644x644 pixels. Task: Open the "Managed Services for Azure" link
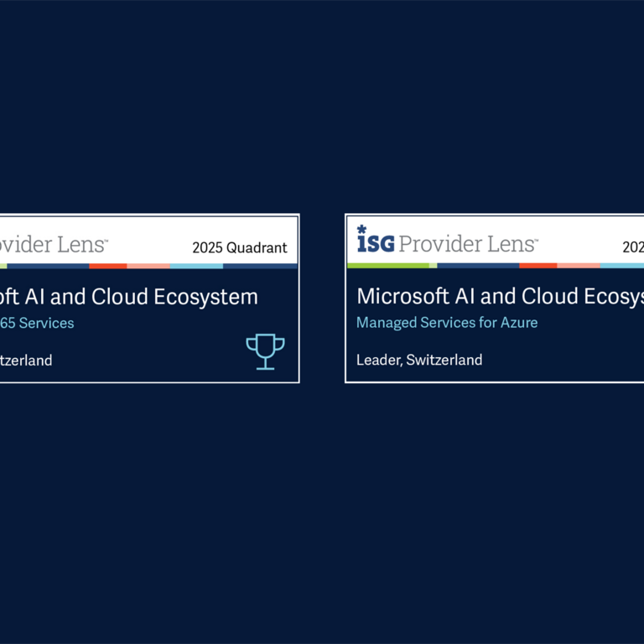(x=447, y=323)
